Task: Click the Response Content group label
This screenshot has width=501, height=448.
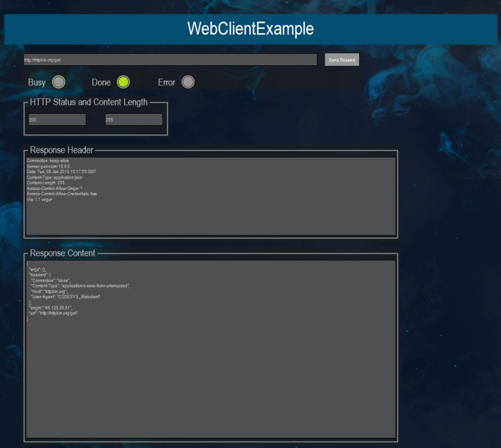Action: pos(62,253)
